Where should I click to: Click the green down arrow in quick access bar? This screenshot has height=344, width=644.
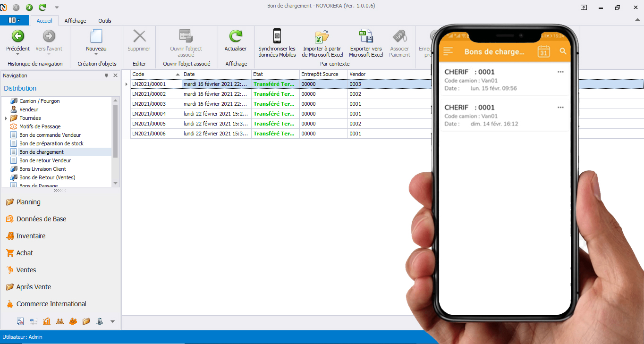[x=29, y=7]
